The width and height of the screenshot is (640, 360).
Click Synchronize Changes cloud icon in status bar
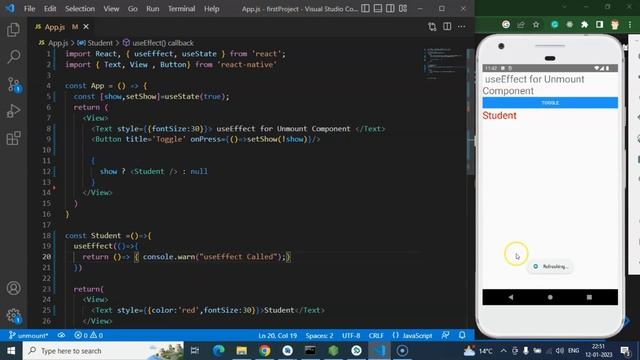[61, 336]
